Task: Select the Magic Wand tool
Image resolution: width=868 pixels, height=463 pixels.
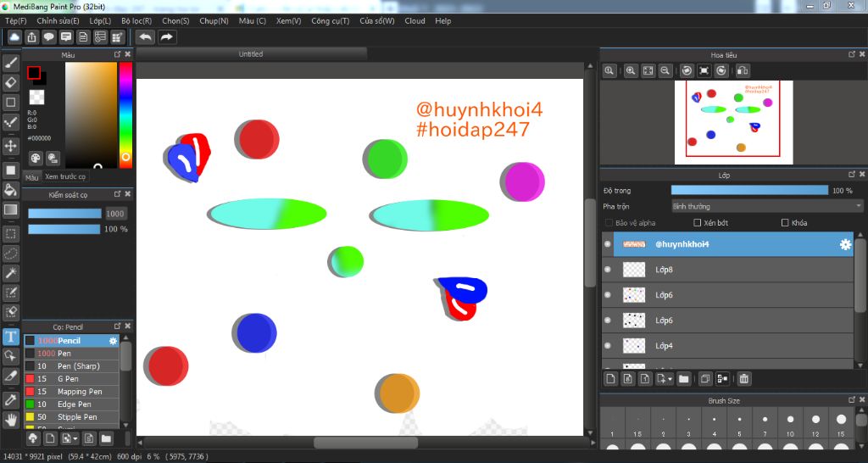Action: 10,273
